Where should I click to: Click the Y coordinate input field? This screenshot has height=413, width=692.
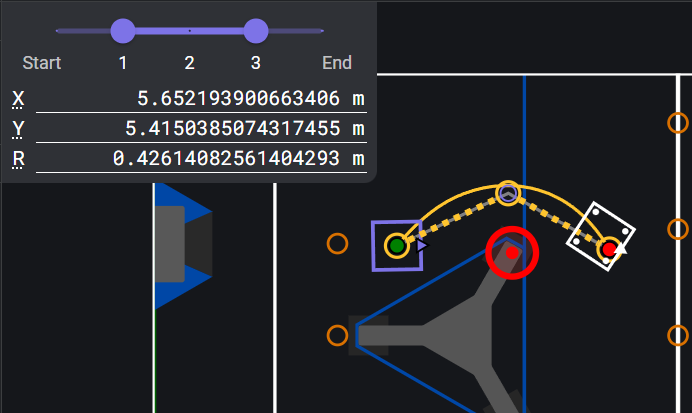pyautogui.click(x=201, y=128)
